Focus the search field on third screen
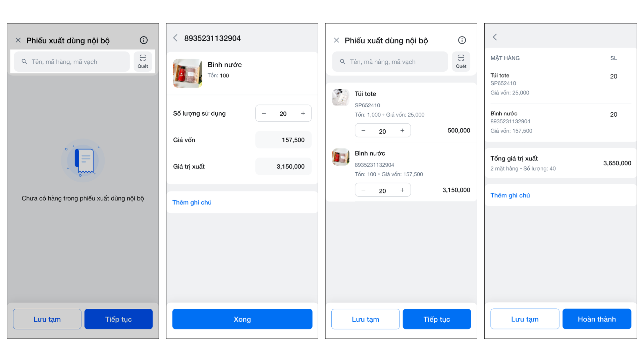The width and height of the screenshot is (644, 362). click(x=390, y=62)
